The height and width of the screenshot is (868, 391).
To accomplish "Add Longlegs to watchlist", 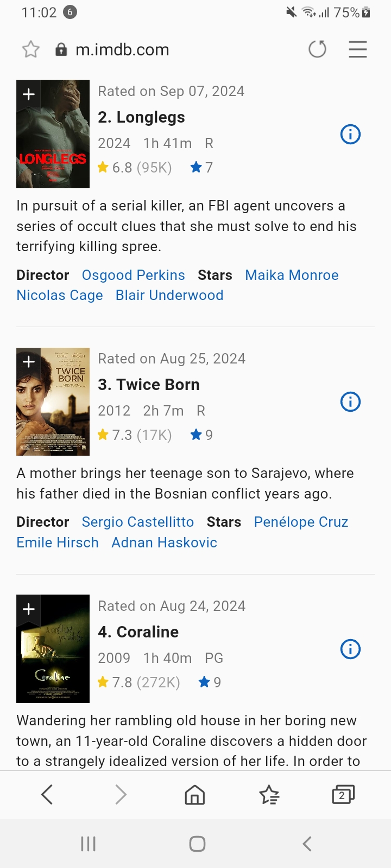I will (x=29, y=94).
